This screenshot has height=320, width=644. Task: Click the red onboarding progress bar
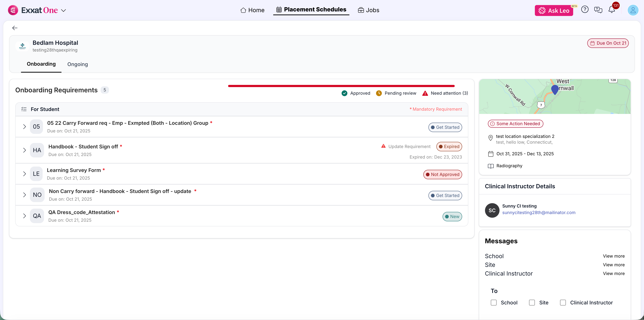341,86
